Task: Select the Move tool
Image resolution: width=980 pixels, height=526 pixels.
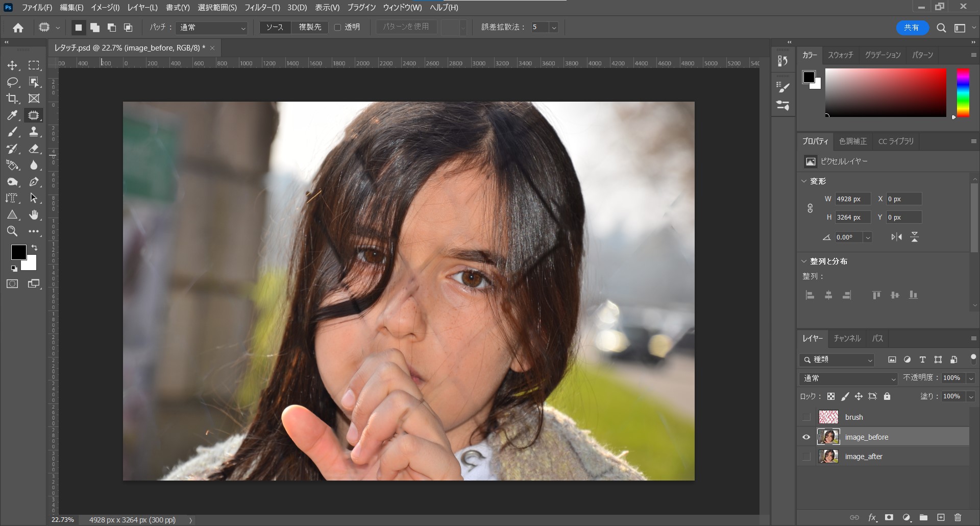Action: [x=12, y=65]
